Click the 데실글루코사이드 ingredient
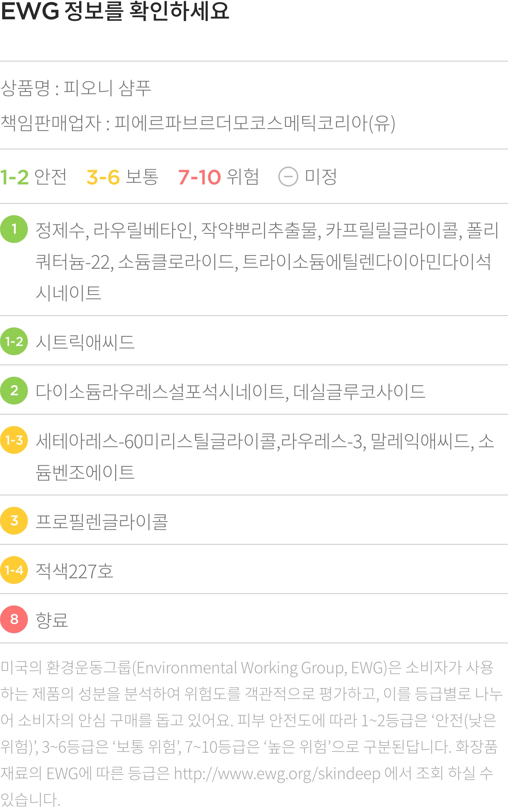This screenshot has height=812, width=508. (359, 391)
